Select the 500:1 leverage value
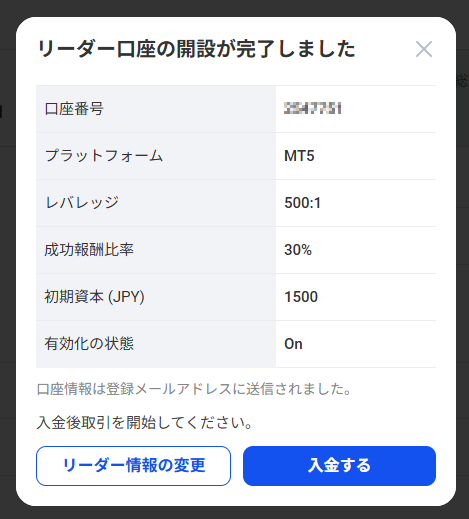Image resolution: width=469 pixels, height=519 pixels. coord(302,203)
